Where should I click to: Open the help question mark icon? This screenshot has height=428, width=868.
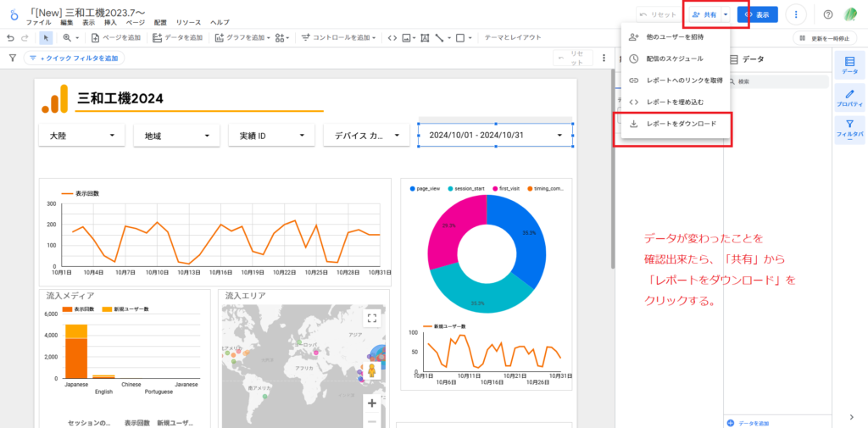[x=828, y=14]
